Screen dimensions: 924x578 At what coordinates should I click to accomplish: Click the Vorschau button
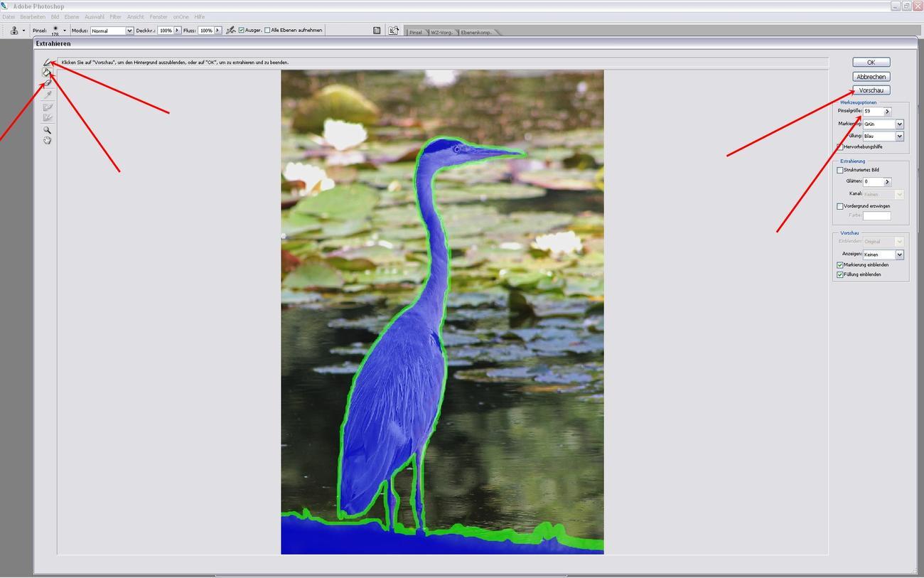click(x=871, y=90)
